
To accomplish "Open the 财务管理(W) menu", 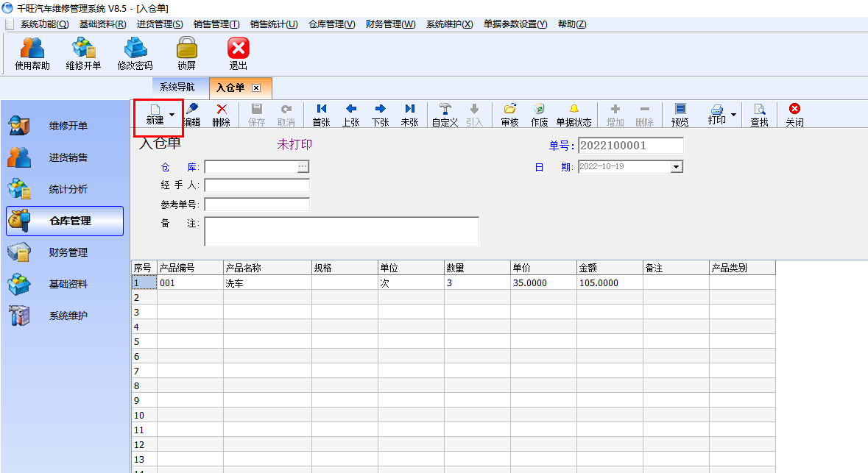I will [390, 24].
